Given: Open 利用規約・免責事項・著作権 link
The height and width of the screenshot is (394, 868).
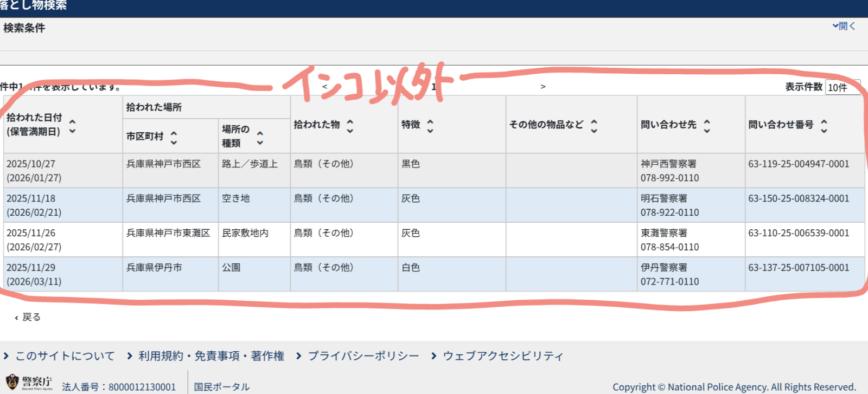Looking at the screenshot, I should [210, 356].
